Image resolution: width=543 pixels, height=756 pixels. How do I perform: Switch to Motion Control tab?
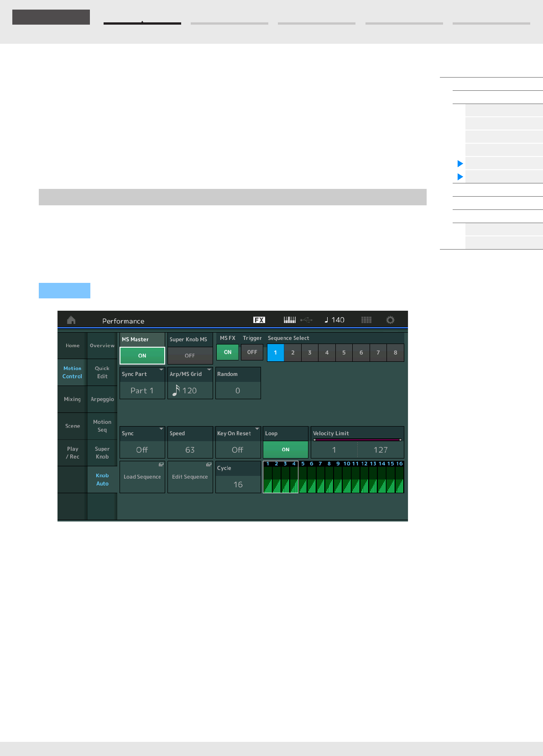pos(73,372)
